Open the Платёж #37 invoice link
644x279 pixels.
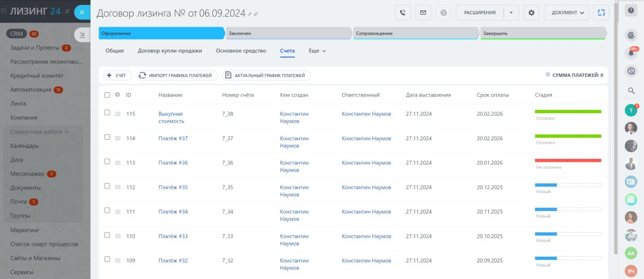pos(173,138)
